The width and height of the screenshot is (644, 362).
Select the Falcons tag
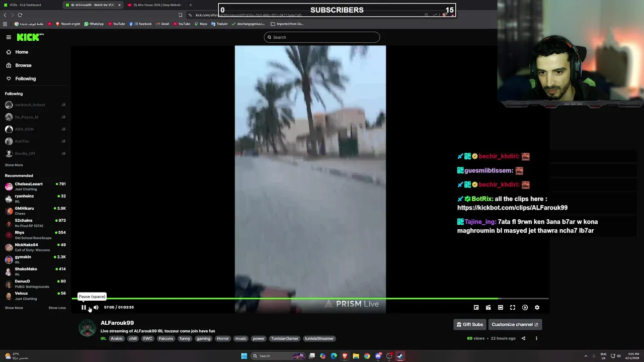pos(166,338)
